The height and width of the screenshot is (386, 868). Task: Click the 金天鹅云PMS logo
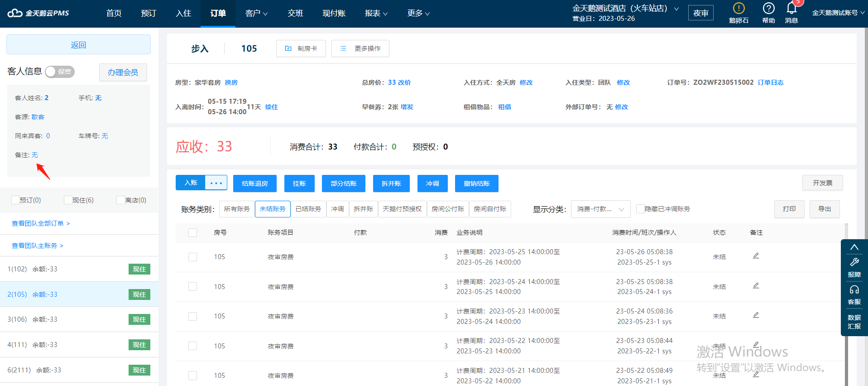38,13
